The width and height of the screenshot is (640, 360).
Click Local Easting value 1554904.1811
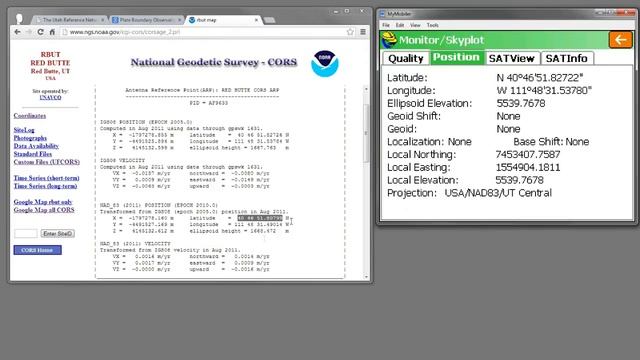pyautogui.click(x=528, y=167)
